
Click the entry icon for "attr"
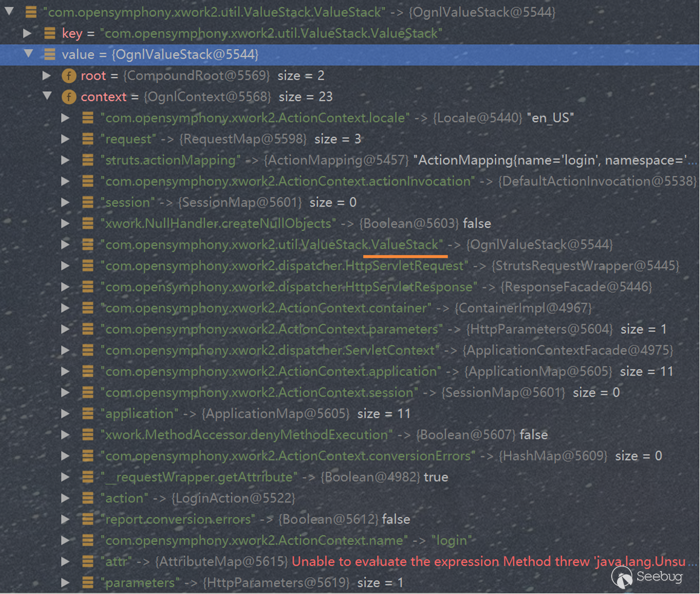(88, 561)
